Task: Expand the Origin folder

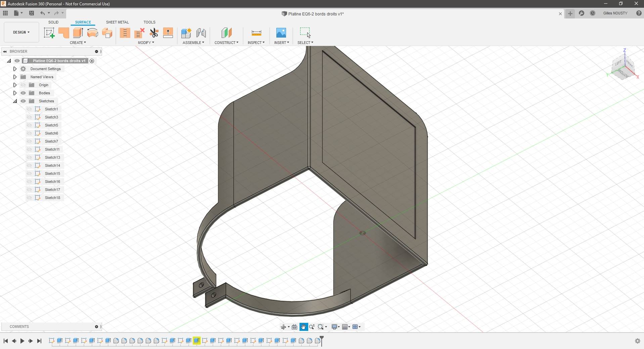Action: coord(15,85)
